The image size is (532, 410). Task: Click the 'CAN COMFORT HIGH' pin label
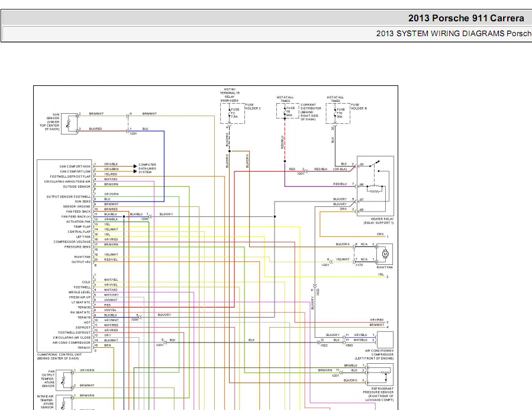point(75,166)
